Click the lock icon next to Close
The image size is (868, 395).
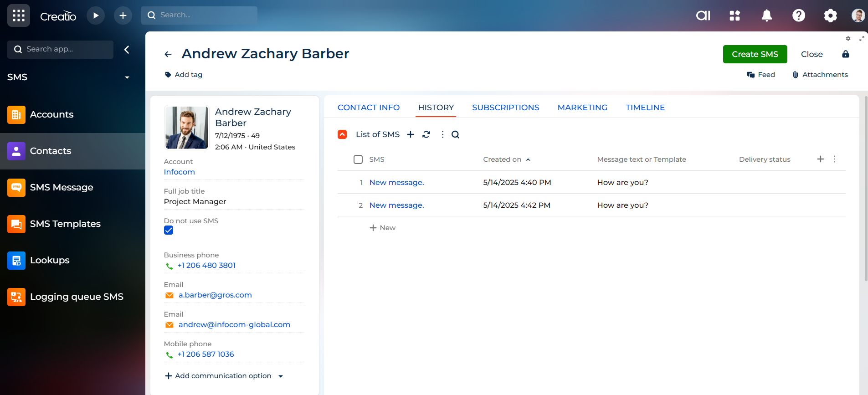click(x=846, y=54)
